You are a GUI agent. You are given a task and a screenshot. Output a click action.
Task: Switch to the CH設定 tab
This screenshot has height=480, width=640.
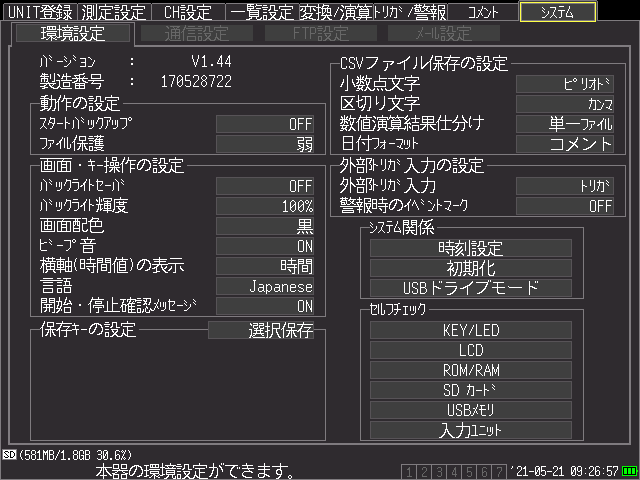pyautogui.click(x=188, y=12)
